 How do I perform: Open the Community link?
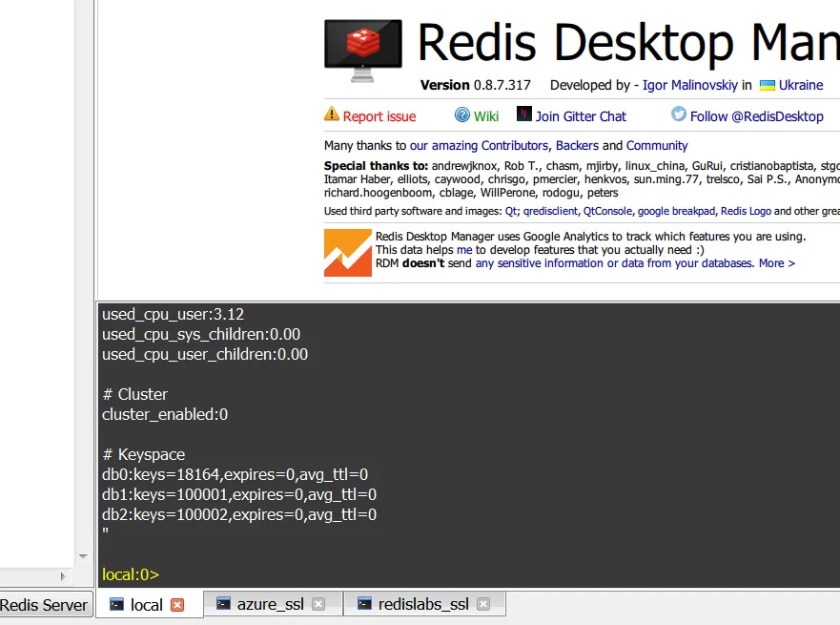pos(657,146)
